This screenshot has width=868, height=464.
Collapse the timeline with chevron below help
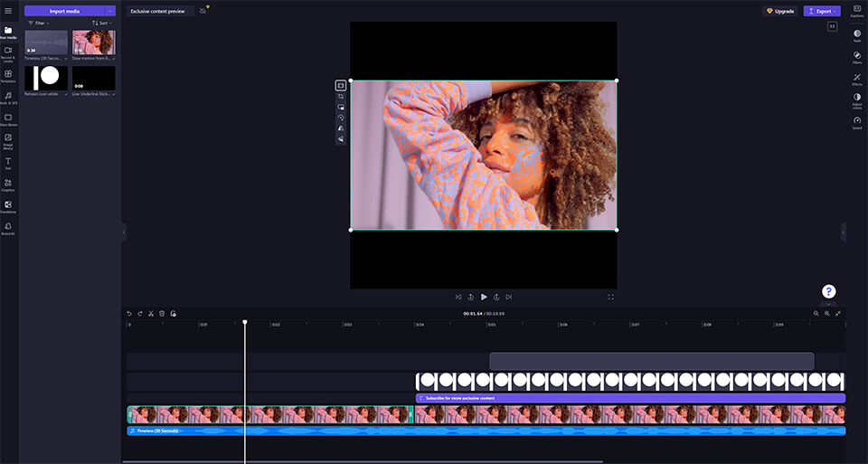point(828,304)
